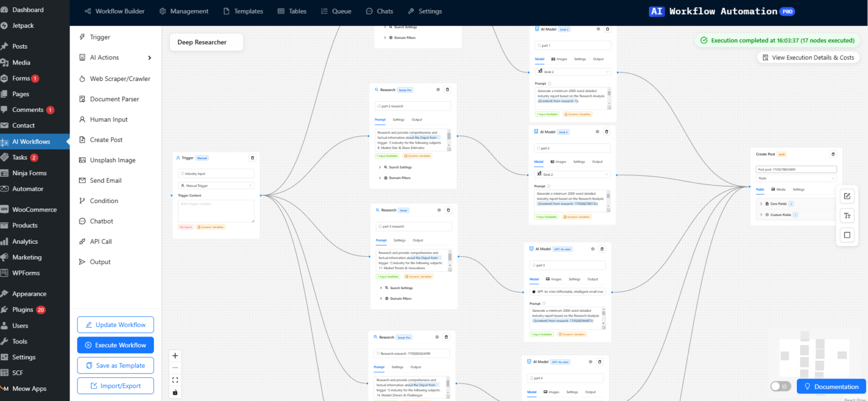Open the Posts type dropdown in Create Post
Image resolution: width=868 pixels, height=401 pixels.
click(796, 178)
